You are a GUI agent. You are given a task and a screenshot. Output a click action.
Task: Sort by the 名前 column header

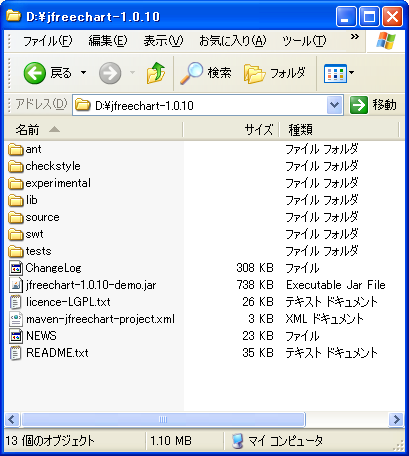[93, 130]
